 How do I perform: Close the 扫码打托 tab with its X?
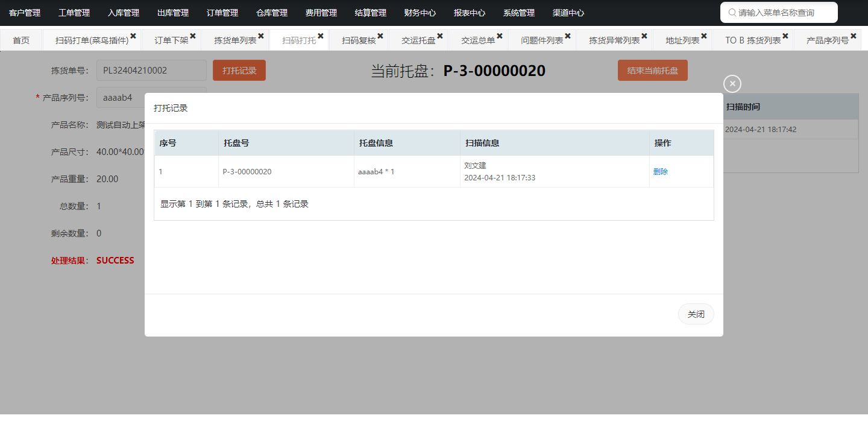pos(321,36)
